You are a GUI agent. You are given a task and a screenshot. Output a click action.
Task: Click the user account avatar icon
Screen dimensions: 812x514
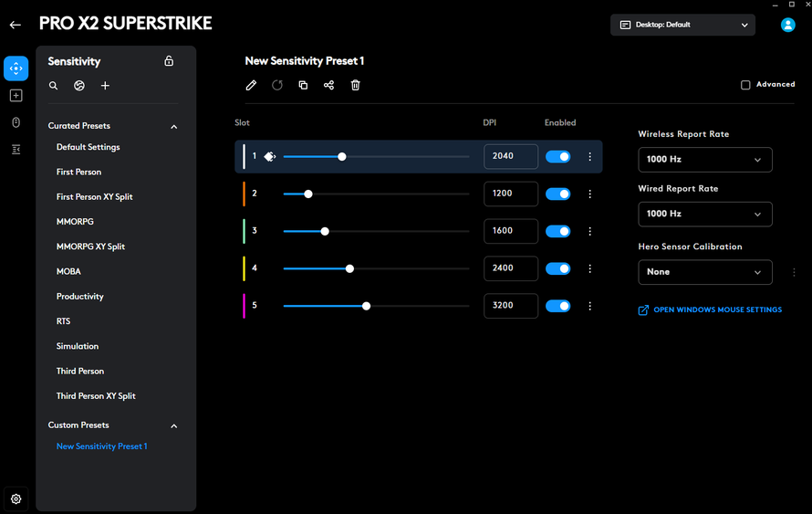click(x=787, y=25)
